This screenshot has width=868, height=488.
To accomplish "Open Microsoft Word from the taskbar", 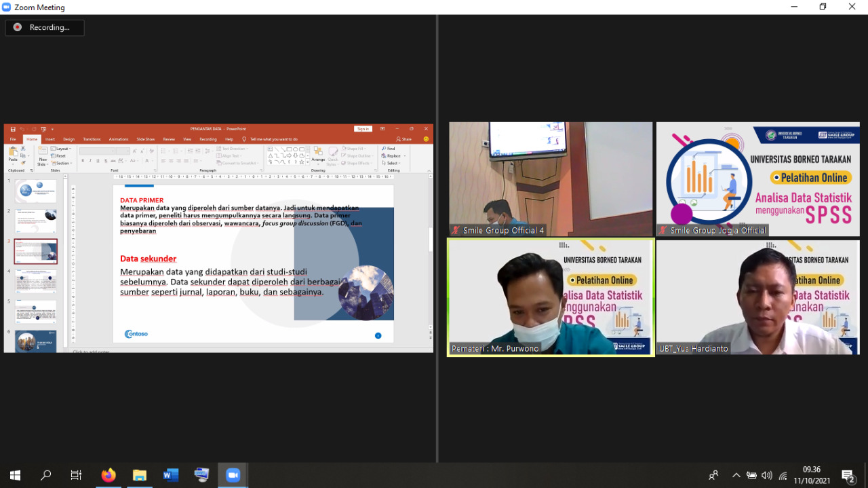I will coord(170,475).
